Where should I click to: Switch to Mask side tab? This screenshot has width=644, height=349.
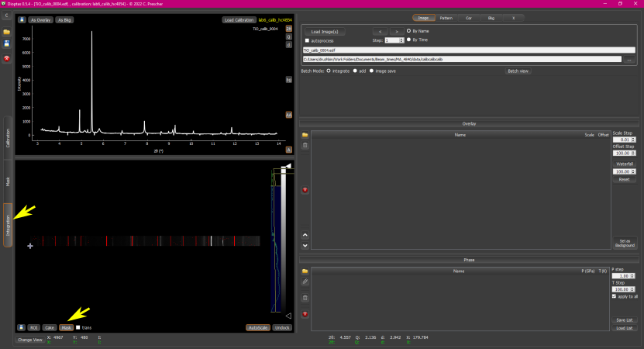pos(8,181)
